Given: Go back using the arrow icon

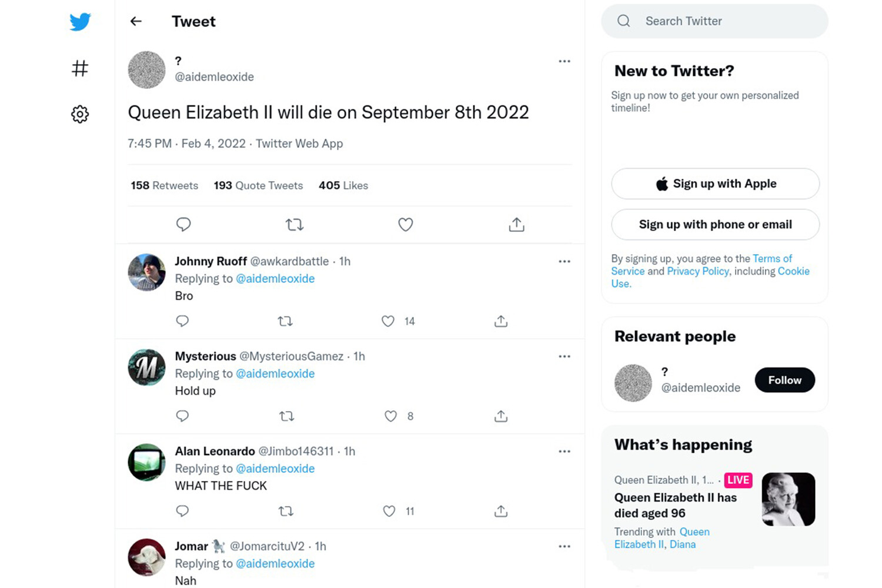Looking at the screenshot, I should click(136, 21).
